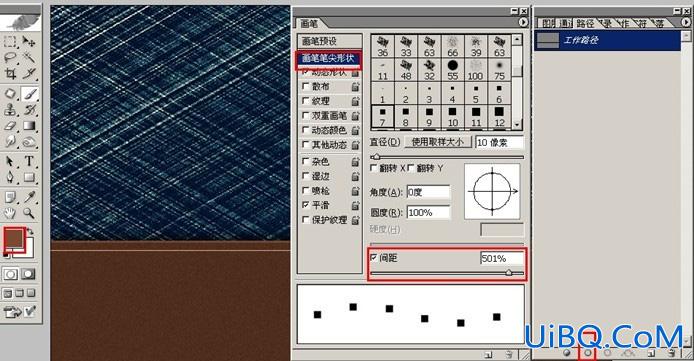Delete current path trash icon

[671, 353]
